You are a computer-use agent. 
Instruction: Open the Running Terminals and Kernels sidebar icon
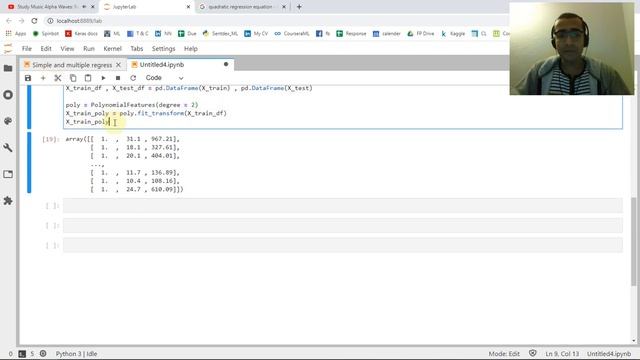(8, 95)
